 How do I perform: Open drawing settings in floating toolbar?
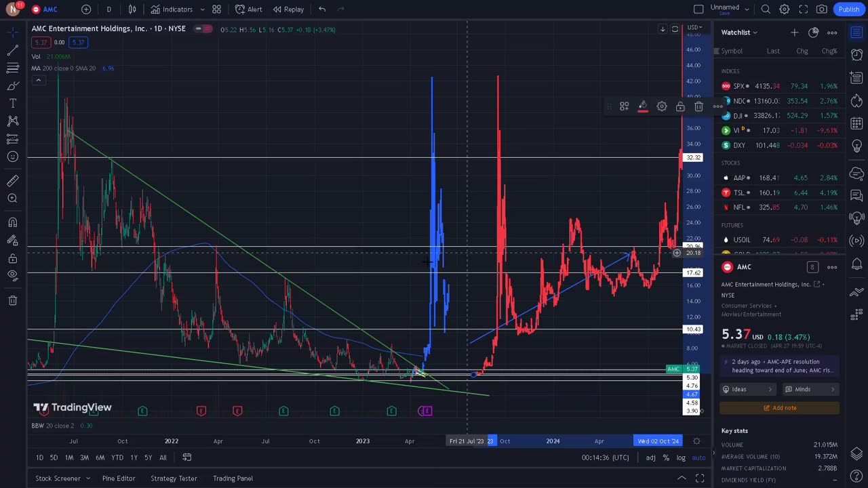[662, 106]
